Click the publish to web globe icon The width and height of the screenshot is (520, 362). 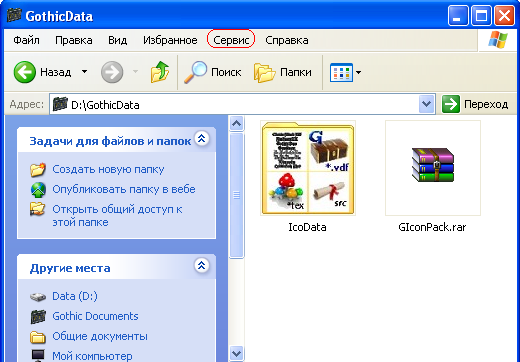tap(38, 190)
